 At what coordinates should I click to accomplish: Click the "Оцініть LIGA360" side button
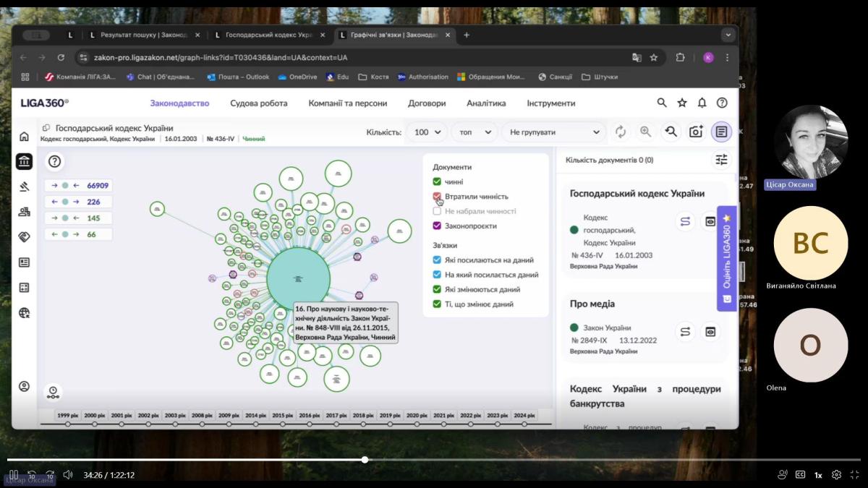coord(727,258)
